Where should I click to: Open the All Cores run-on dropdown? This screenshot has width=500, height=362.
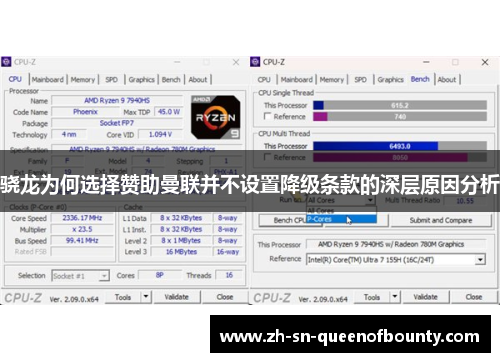click(x=341, y=200)
